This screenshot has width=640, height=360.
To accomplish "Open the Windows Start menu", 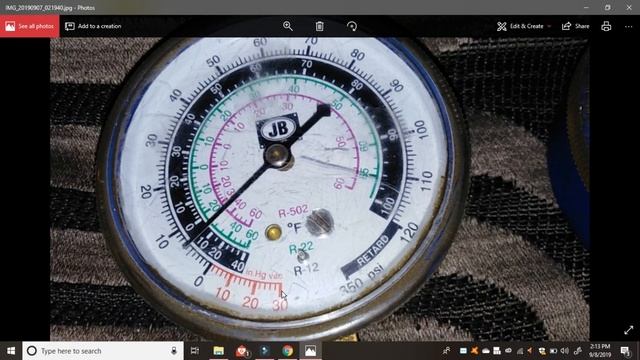I will 11,351.
